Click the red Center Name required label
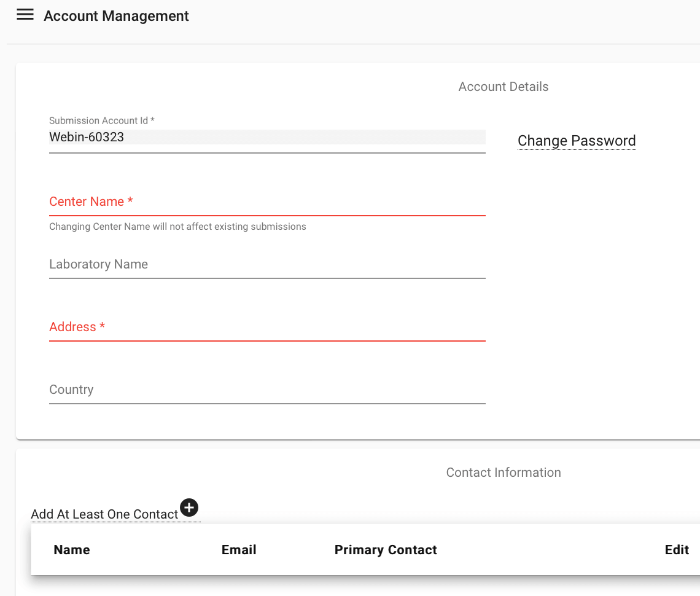Image resolution: width=700 pixels, height=596 pixels. pyautogui.click(x=91, y=202)
